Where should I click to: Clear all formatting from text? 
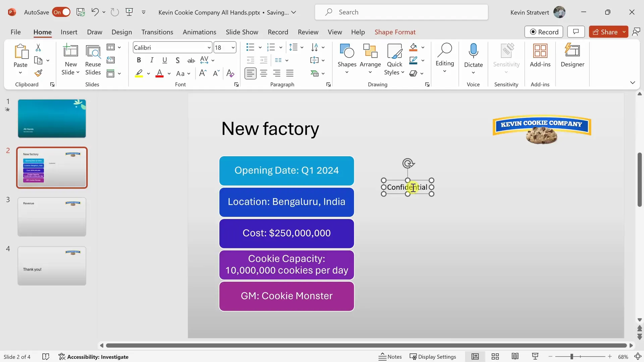(230, 73)
